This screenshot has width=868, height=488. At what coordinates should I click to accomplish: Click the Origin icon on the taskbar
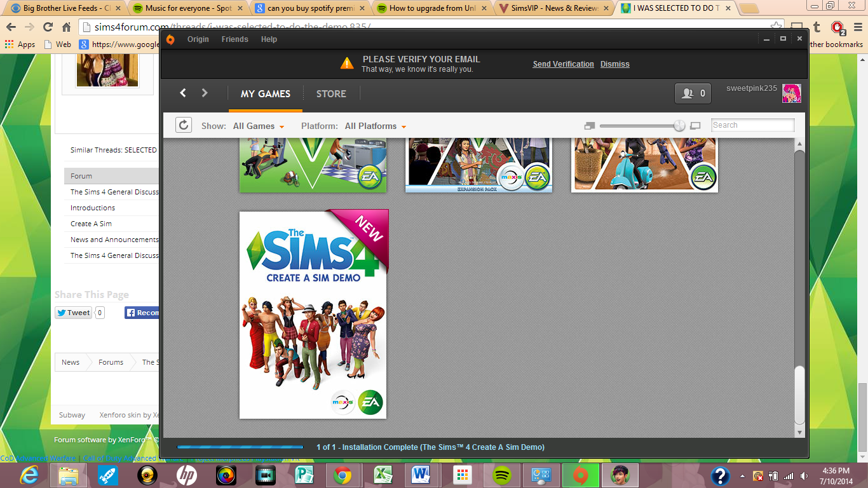tap(581, 475)
